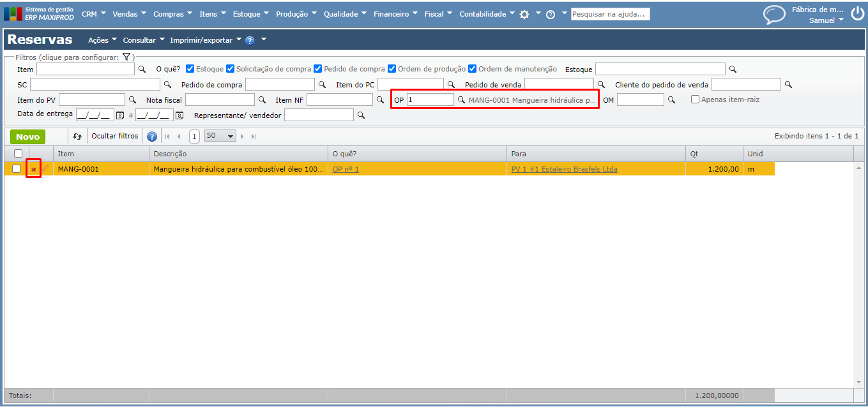
Task: Click lookup magnifier beside OP field
Action: click(461, 100)
